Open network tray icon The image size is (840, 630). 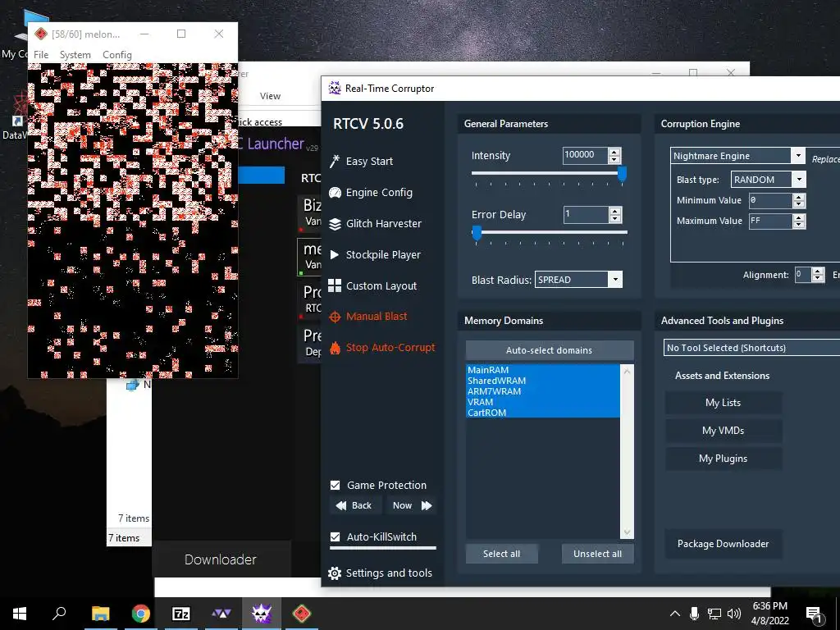(x=714, y=614)
